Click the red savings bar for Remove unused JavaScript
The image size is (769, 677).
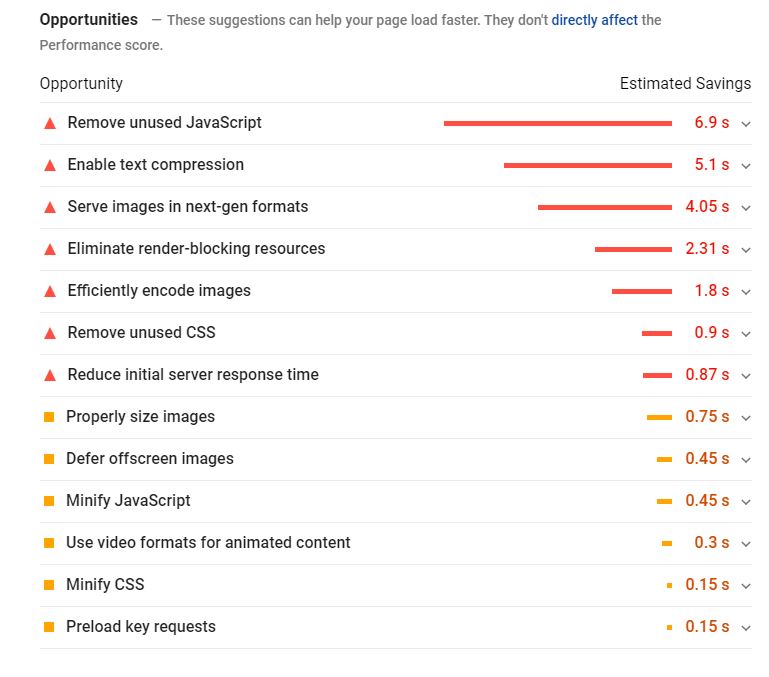pos(557,123)
